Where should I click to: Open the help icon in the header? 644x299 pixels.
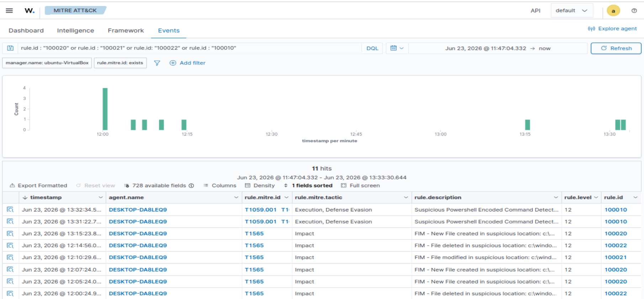coord(634,11)
